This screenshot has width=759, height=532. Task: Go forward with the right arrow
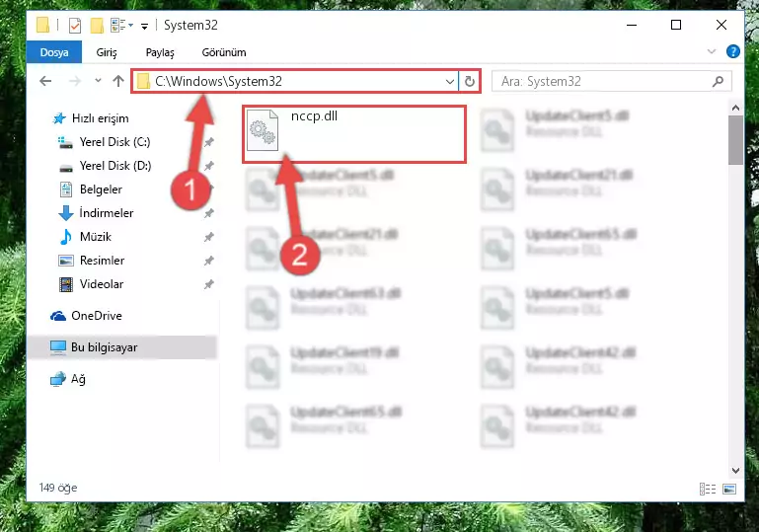point(75,81)
